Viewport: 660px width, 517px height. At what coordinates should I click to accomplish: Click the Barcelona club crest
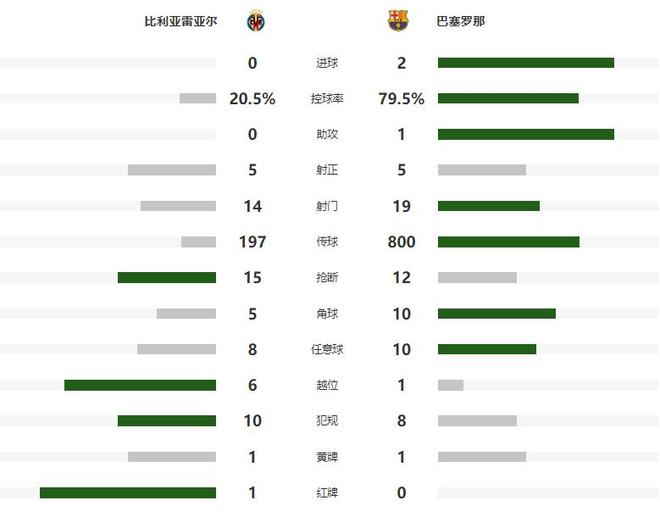[x=398, y=21]
